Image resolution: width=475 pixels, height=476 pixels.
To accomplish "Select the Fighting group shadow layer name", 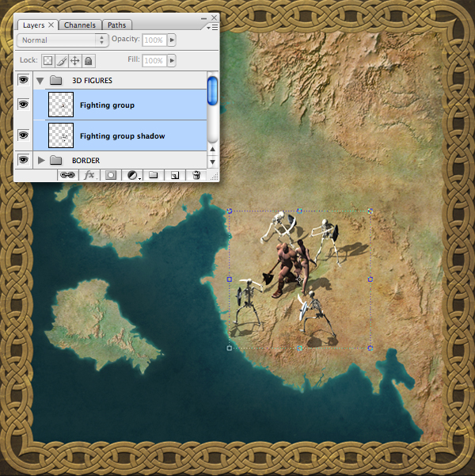I will (123, 136).
